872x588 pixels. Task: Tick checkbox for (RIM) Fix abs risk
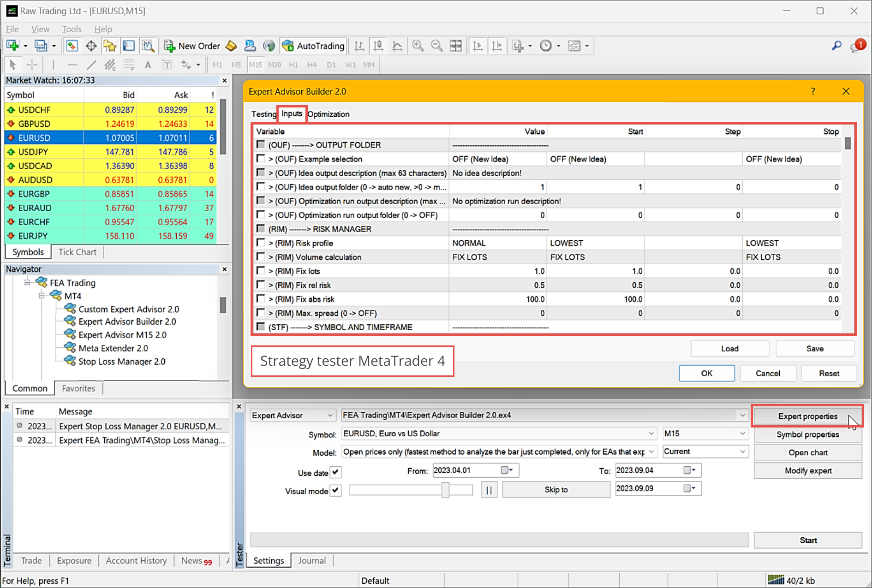tap(261, 298)
